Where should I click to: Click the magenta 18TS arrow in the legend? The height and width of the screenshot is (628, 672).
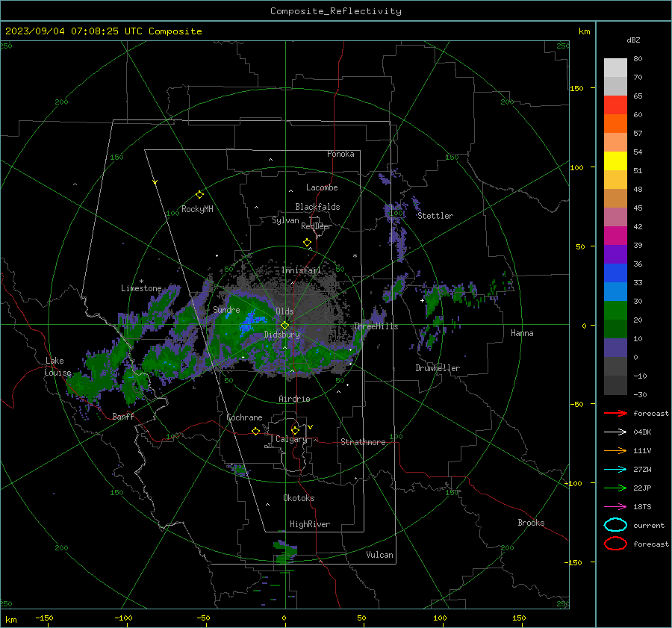click(x=615, y=507)
